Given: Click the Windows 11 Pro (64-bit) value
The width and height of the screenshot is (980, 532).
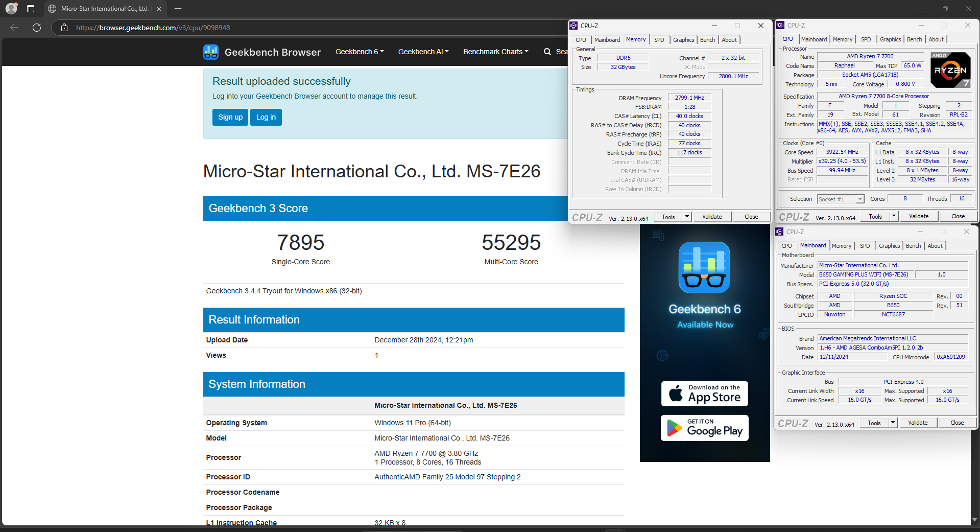Looking at the screenshot, I should [x=413, y=423].
